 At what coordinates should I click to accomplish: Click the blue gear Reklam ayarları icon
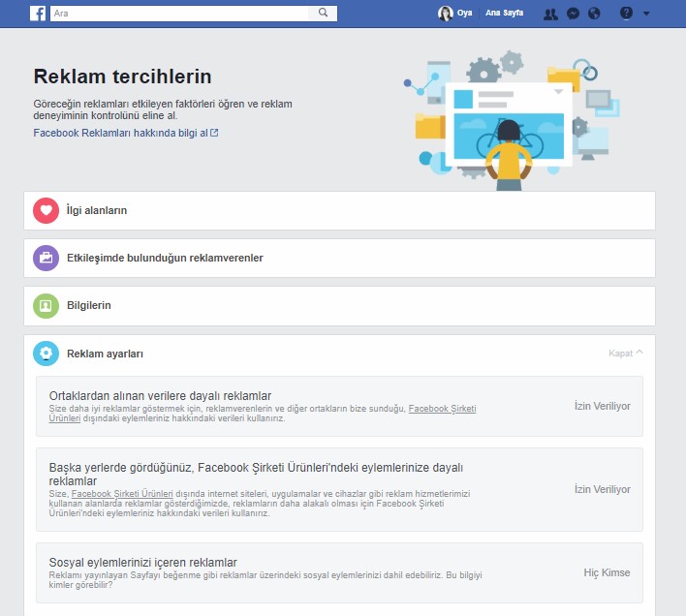pos(46,354)
